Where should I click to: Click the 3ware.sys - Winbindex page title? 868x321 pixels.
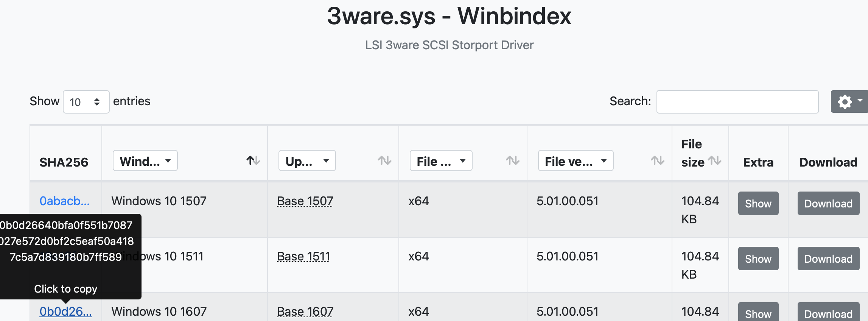449,16
